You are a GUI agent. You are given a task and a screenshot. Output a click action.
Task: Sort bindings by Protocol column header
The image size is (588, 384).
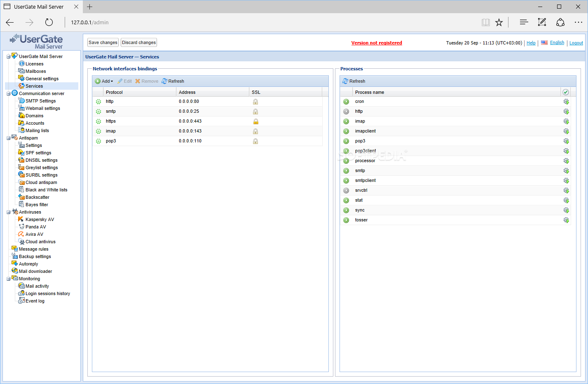point(140,92)
